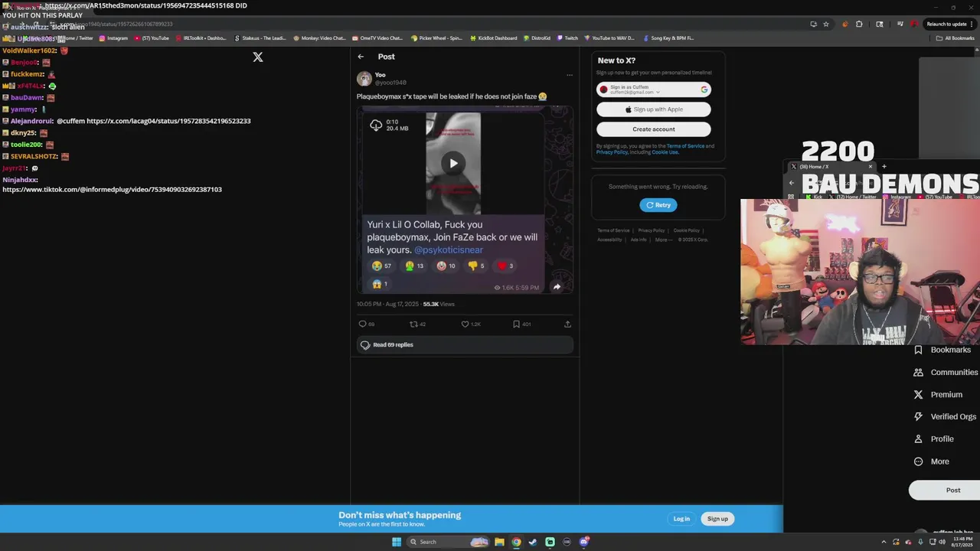Open Discord from the taskbar
This screenshot has height=551, width=980.
tap(583, 542)
